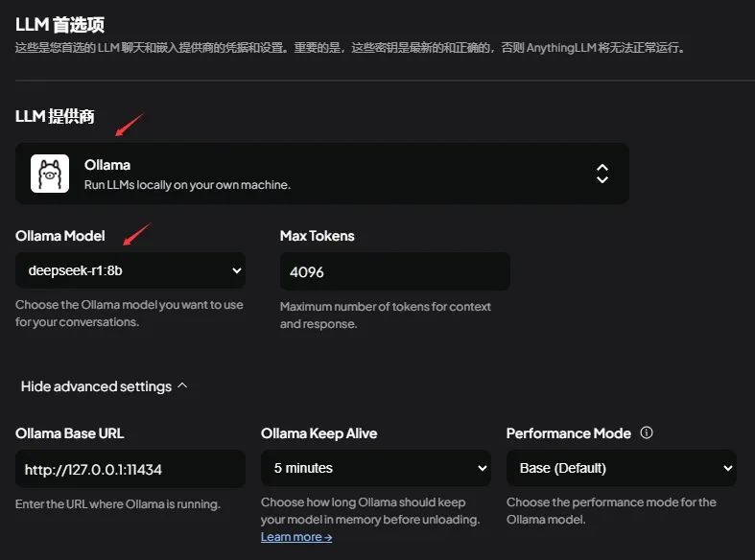Open the LLM provider selector chevrons
Image resolution: width=755 pixels, height=560 pixels.
pyautogui.click(x=602, y=174)
